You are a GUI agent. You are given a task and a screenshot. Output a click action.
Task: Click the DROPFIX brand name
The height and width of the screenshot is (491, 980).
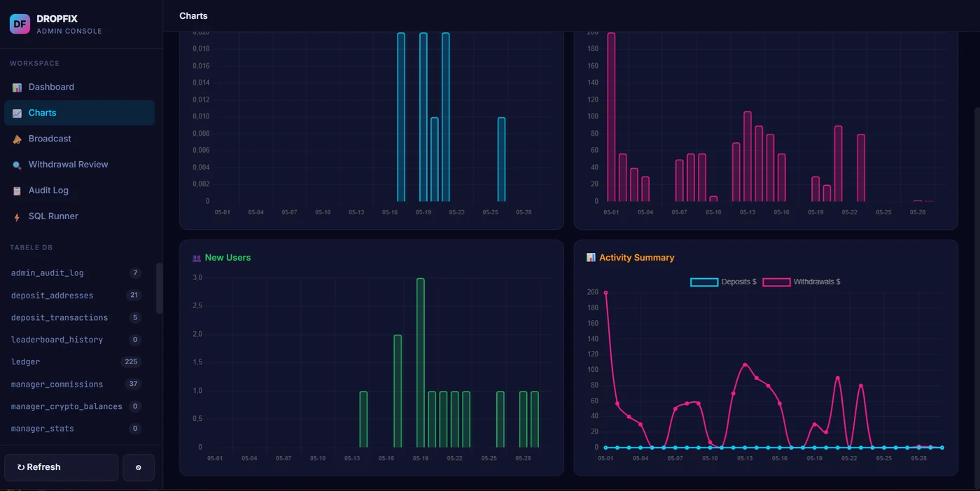(x=57, y=19)
